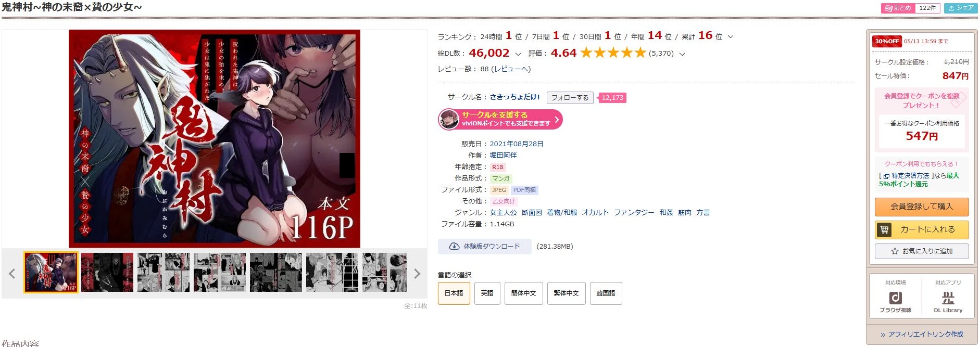980x347 pixels.
Task: Click the シェア share icon button
Action: [x=961, y=8]
